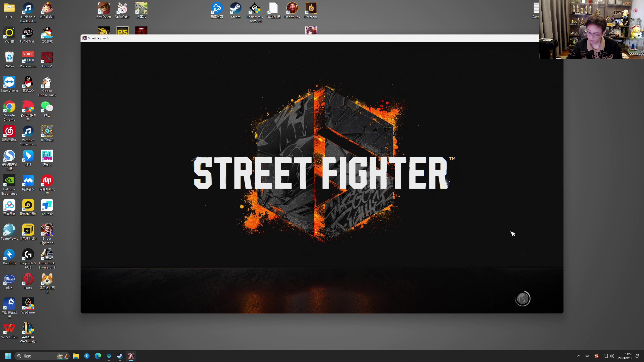Open the Bandizip desktop shortcut
644x362 pixels.
click(x=9, y=257)
